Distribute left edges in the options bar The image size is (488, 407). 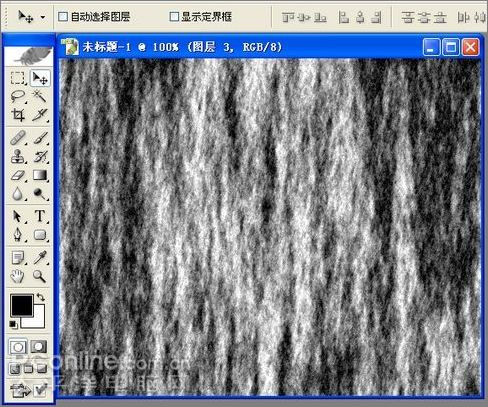click(464, 17)
